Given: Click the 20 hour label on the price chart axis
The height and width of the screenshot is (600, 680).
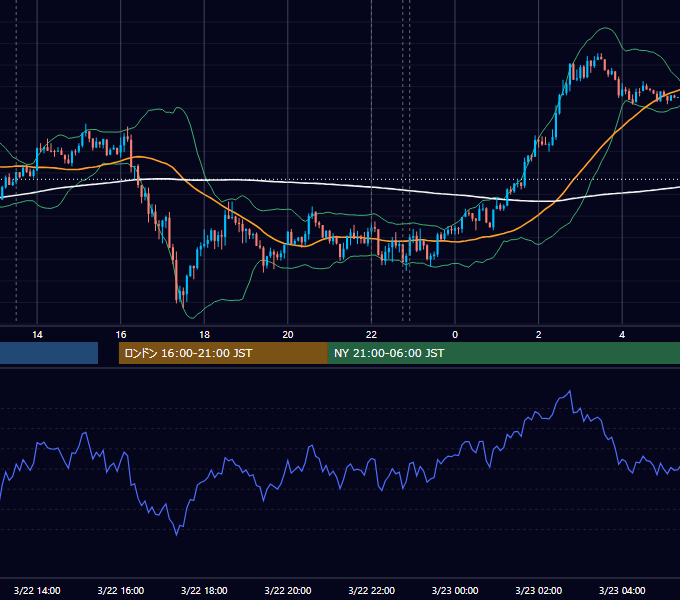Looking at the screenshot, I should pos(288,335).
